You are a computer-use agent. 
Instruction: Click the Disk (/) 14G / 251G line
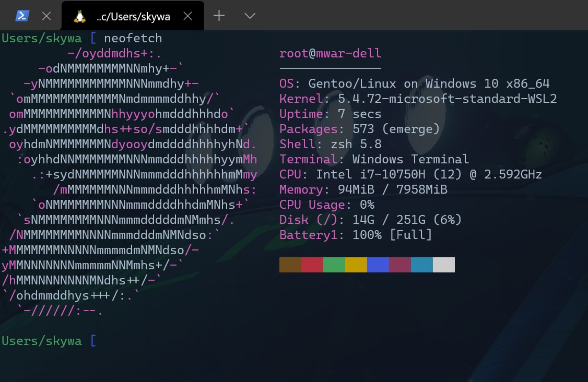point(370,220)
